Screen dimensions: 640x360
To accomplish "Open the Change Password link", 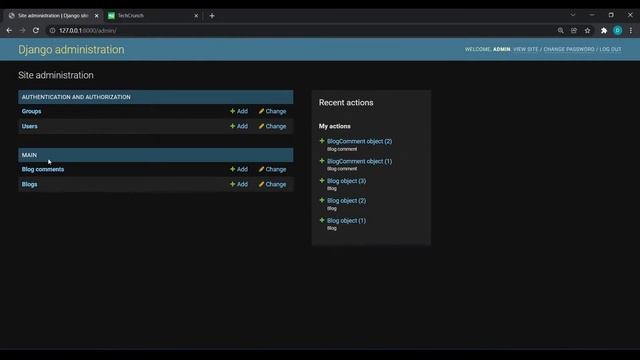I will point(569,49).
